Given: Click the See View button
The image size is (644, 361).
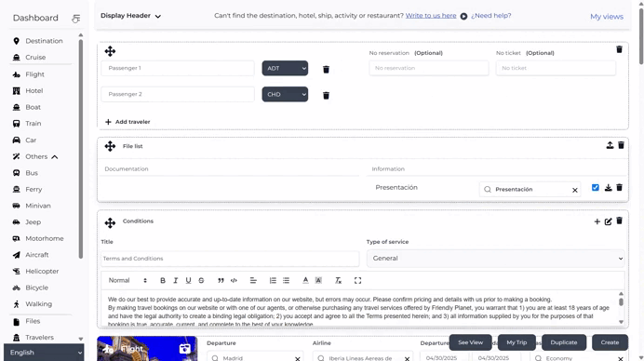Looking at the screenshot, I should [471, 342].
